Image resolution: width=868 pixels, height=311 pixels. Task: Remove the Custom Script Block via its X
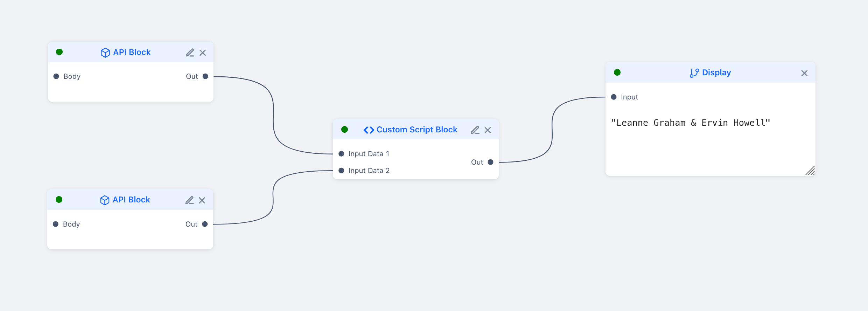click(x=488, y=130)
